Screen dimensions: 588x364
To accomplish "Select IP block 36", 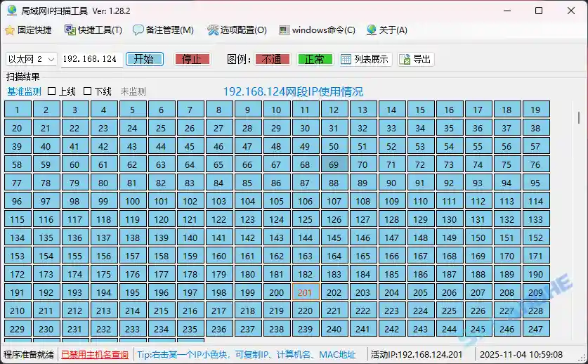I will coord(478,128).
